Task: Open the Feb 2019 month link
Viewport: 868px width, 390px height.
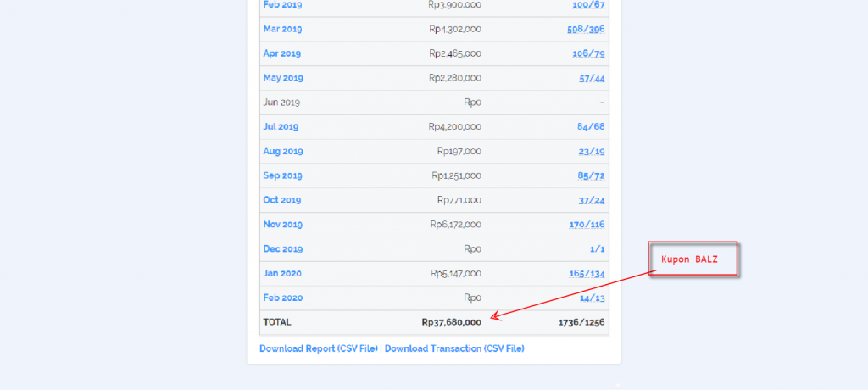Action: (x=282, y=5)
